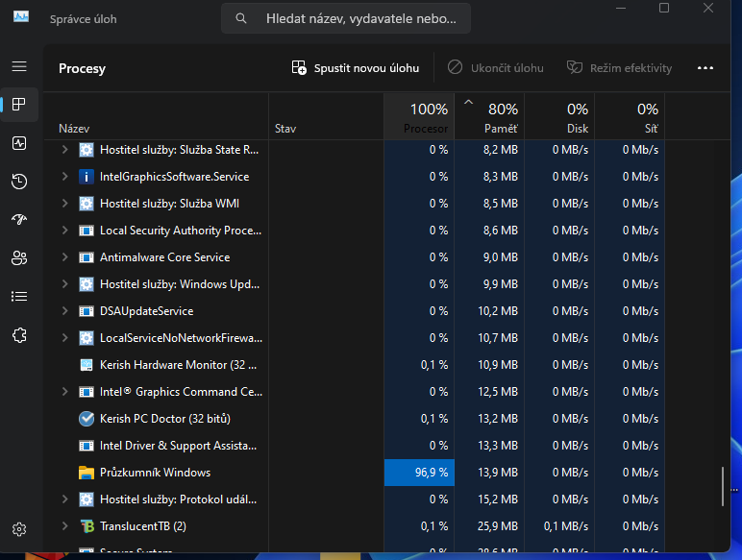Expand Local Security Authority Process row
This screenshot has height=560, width=742.
point(64,231)
